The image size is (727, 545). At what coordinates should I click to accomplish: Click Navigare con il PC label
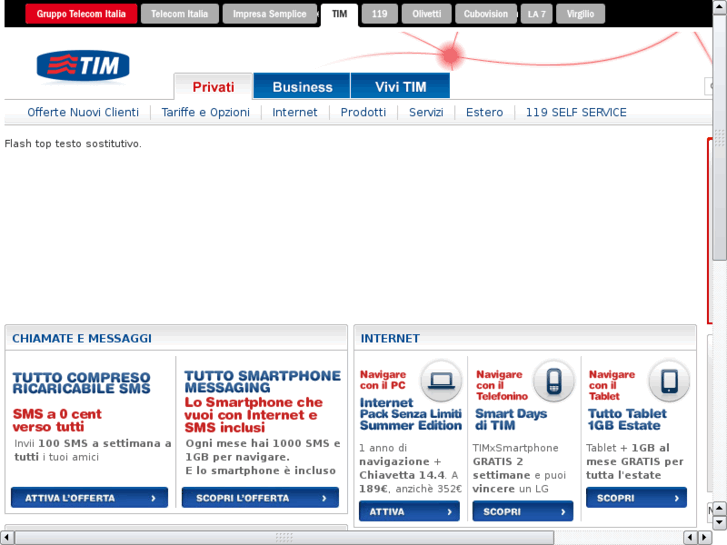[x=383, y=380]
